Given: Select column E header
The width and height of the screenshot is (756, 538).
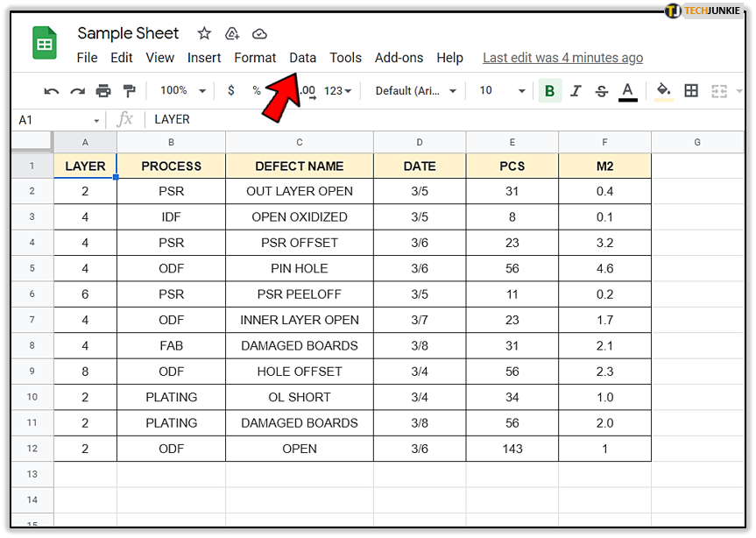Looking at the screenshot, I should click(512, 142).
